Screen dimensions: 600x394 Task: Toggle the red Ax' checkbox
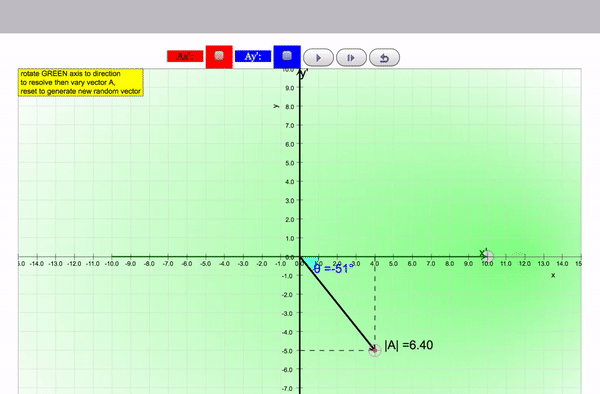(219, 56)
